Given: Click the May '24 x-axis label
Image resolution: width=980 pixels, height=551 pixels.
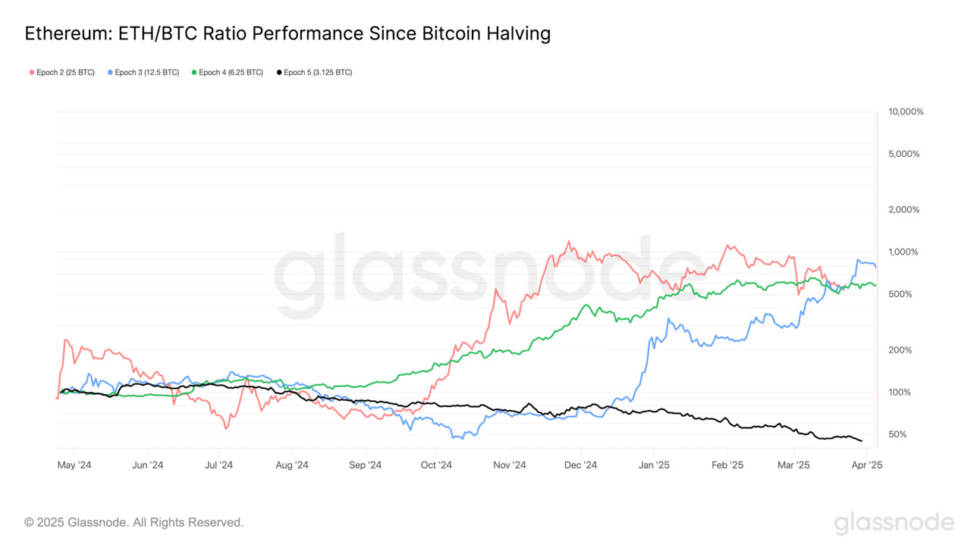Looking at the screenshot, I should point(74,465).
